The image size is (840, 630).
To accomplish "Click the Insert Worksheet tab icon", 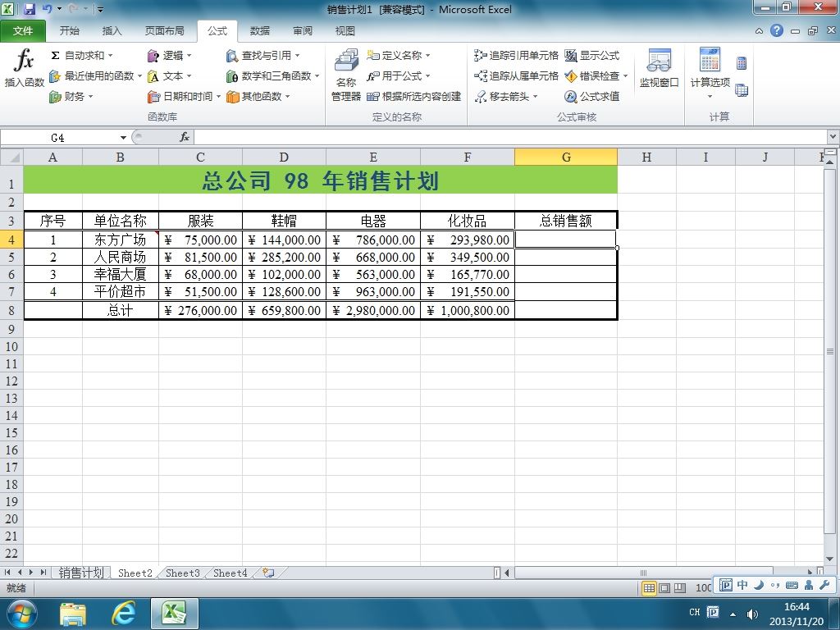I will point(268,573).
